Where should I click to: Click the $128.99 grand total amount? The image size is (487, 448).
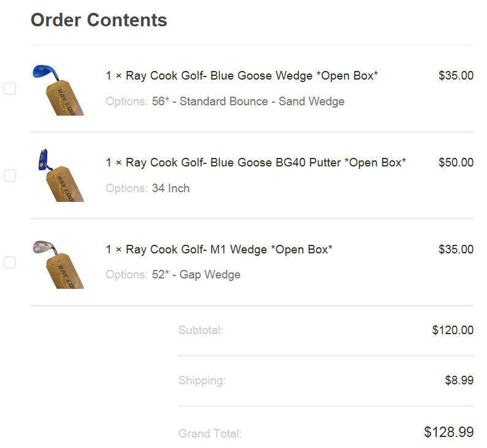pos(448,432)
